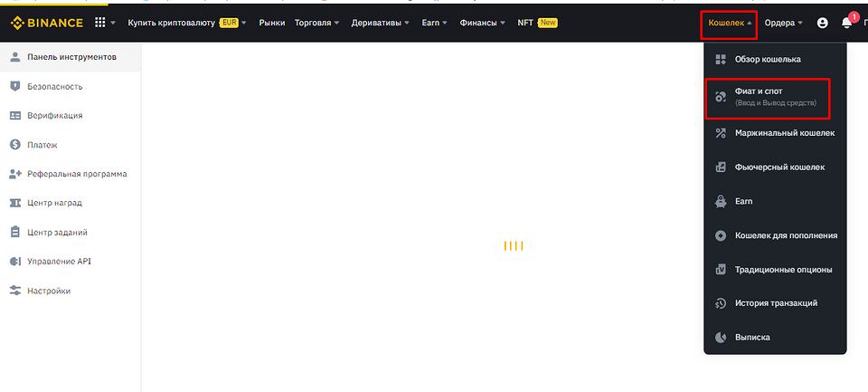Click the Фьючерсный кошелек icon
Image resolution: width=868 pixels, height=392 pixels.
pyautogui.click(x=721, y=167)
